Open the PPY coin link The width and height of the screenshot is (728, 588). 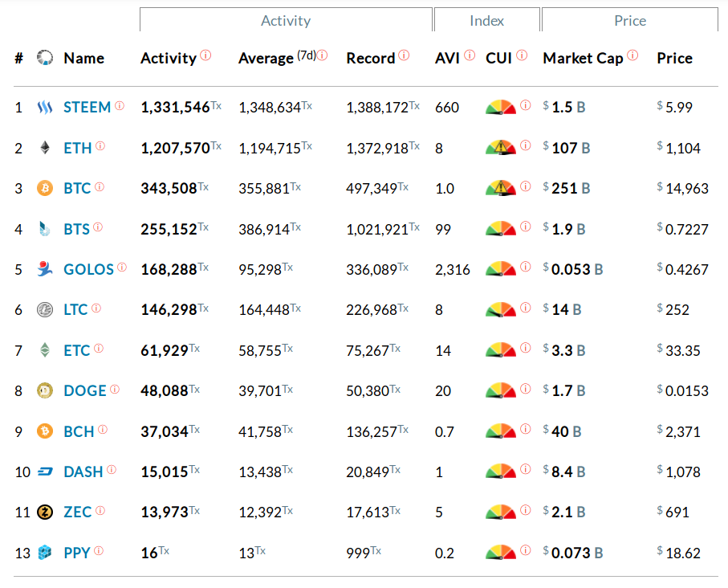[77, 553]
